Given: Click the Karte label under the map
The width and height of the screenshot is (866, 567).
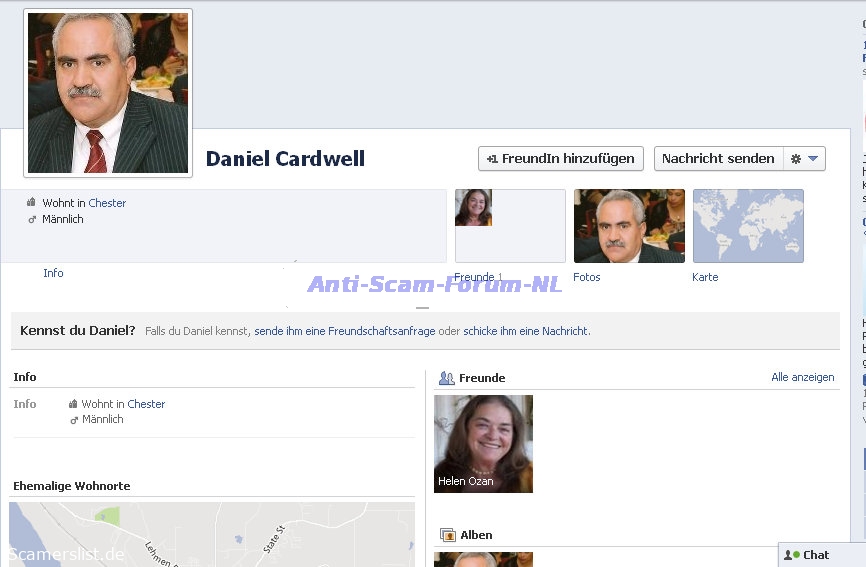Looking at the screenshot, I should (705, 277).
